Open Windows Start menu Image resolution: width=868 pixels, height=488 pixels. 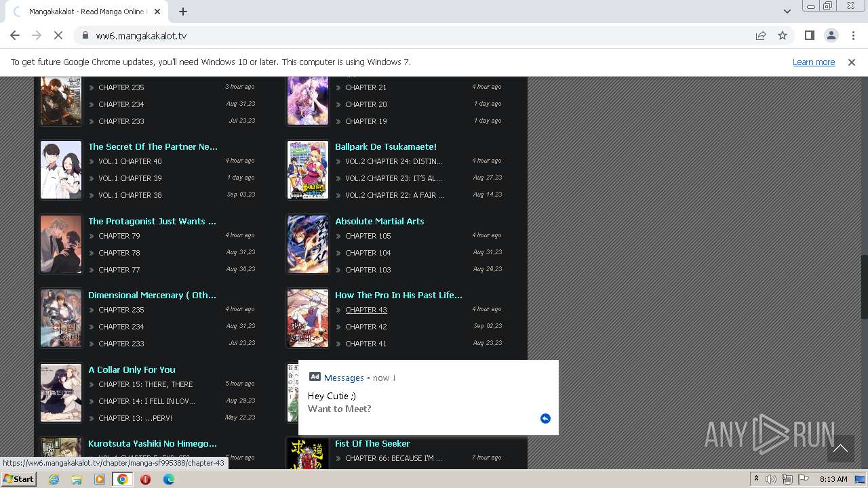[x=18, y=479]
